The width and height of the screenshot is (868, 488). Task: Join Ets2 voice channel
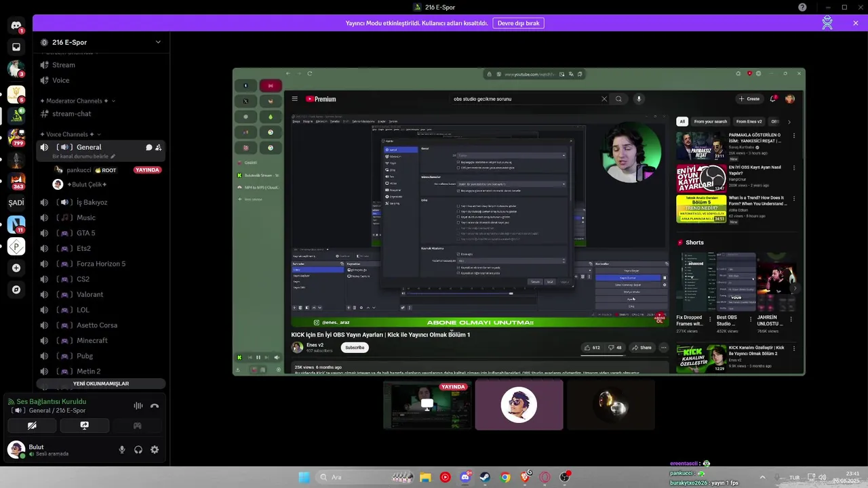pos(102,248)
